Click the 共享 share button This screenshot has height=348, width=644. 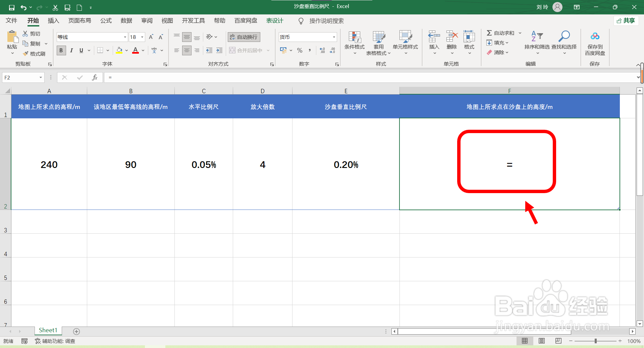pos(626,20)
